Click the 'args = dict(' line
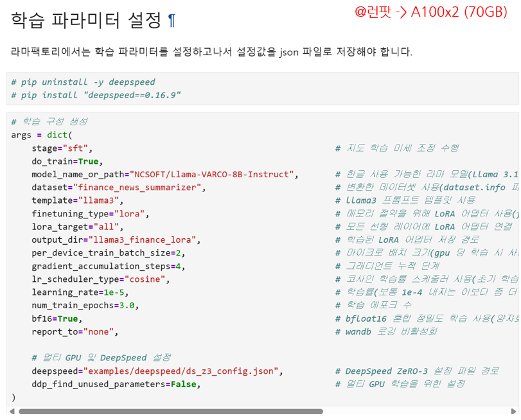 coord(42,135)
